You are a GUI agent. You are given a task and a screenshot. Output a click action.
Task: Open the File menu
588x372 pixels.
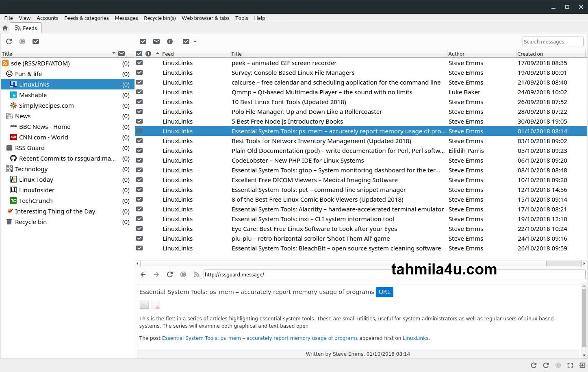pos(9,18)
